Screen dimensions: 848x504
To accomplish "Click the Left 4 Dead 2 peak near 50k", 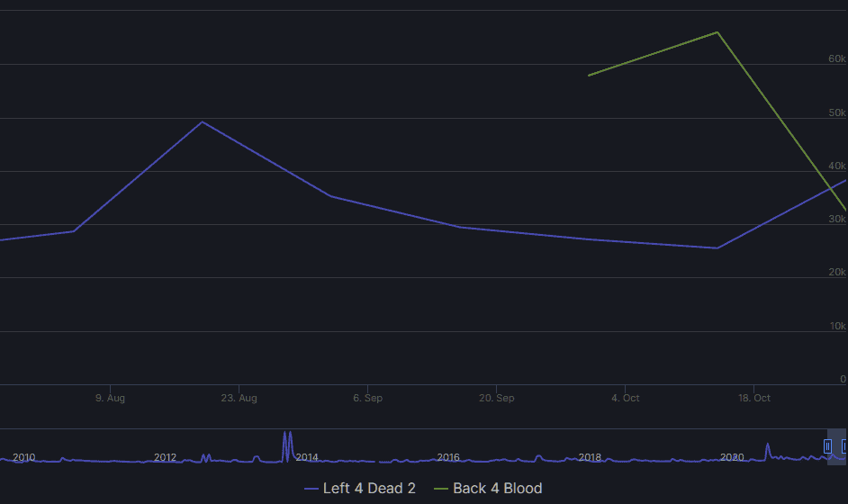I will pyautogui.click(x=203, y=121).
